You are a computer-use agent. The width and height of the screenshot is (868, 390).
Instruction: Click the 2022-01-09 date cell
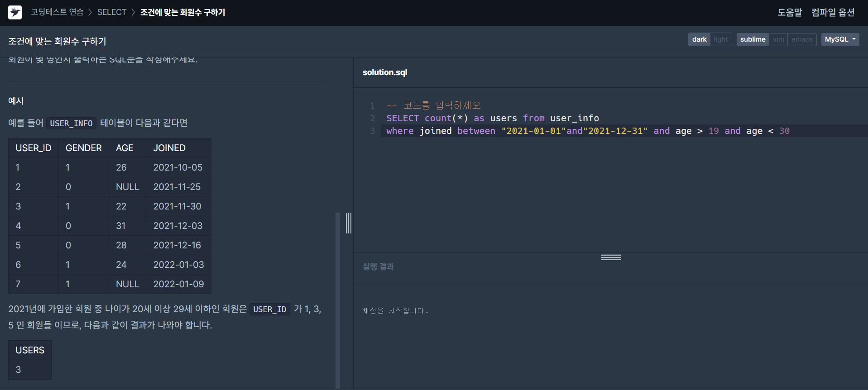[x=179, y=284]
